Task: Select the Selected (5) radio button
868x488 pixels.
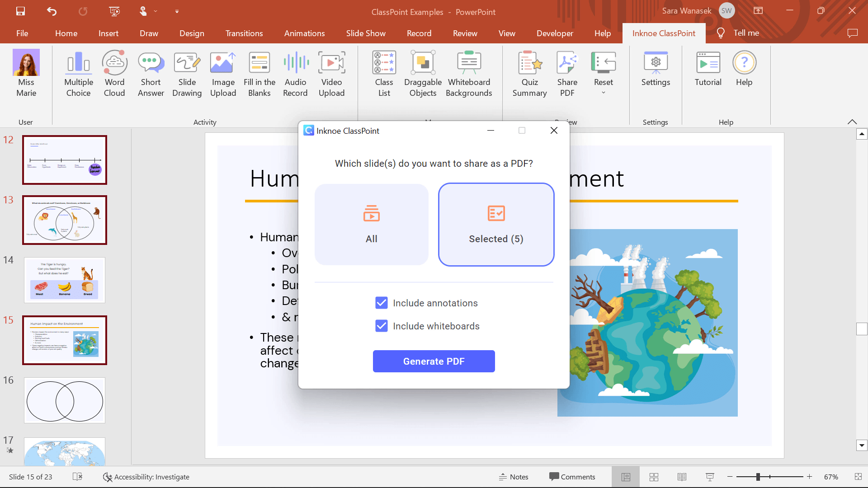Action: coord(496,225)
